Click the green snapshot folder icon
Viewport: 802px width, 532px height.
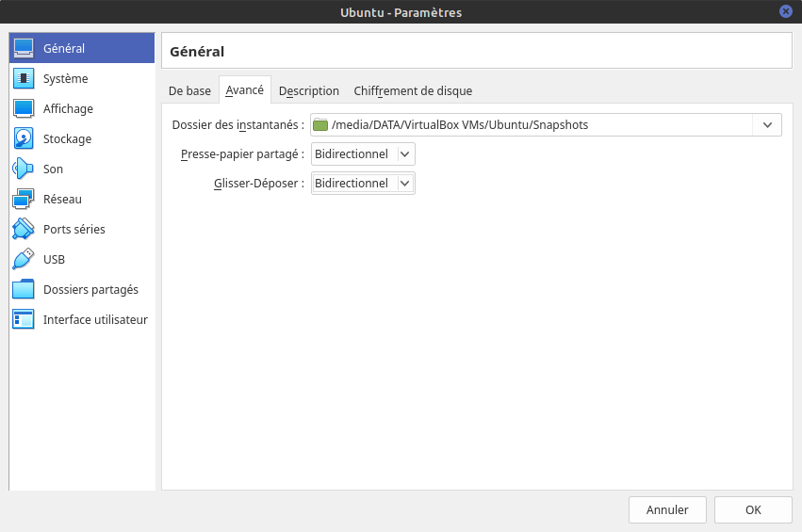pyautogui.click(x=320, y=124)
